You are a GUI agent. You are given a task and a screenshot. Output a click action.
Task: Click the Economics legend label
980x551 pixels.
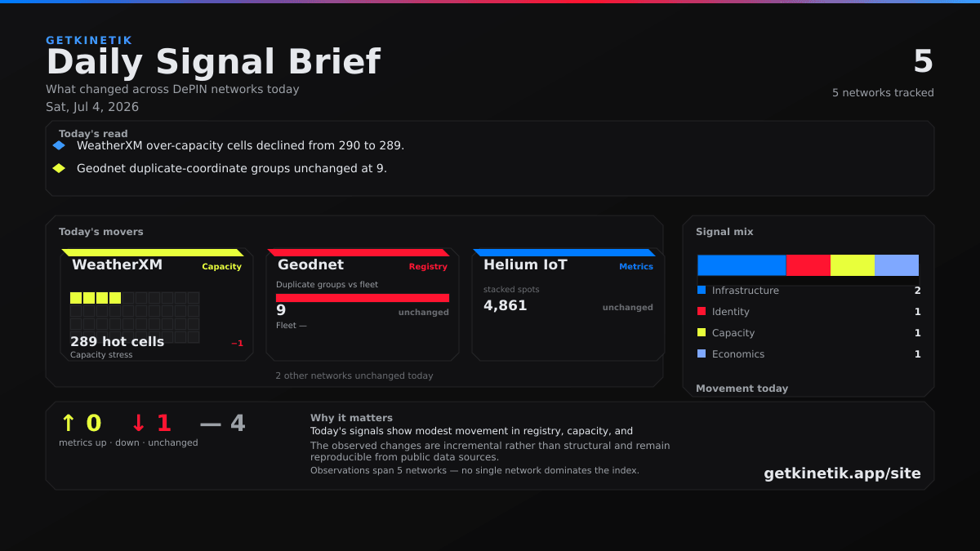[x=738, y=354]
